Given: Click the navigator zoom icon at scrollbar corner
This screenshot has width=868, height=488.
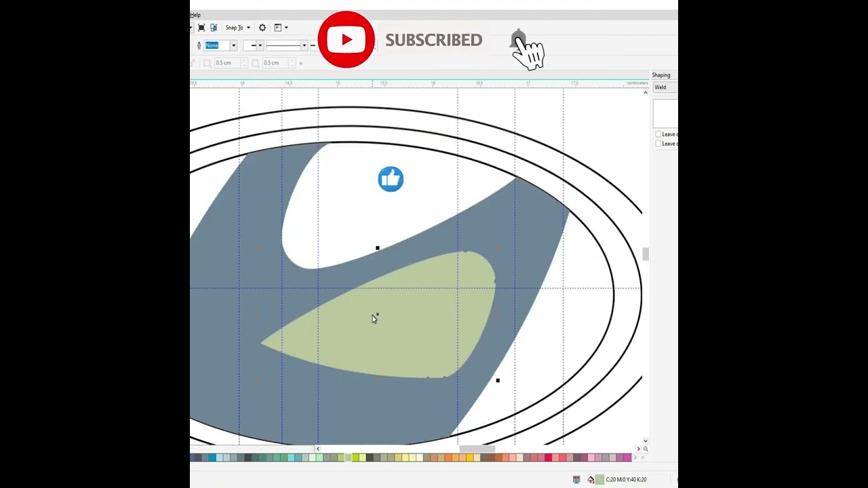Looking at the screenshot, I should (645, 449).
